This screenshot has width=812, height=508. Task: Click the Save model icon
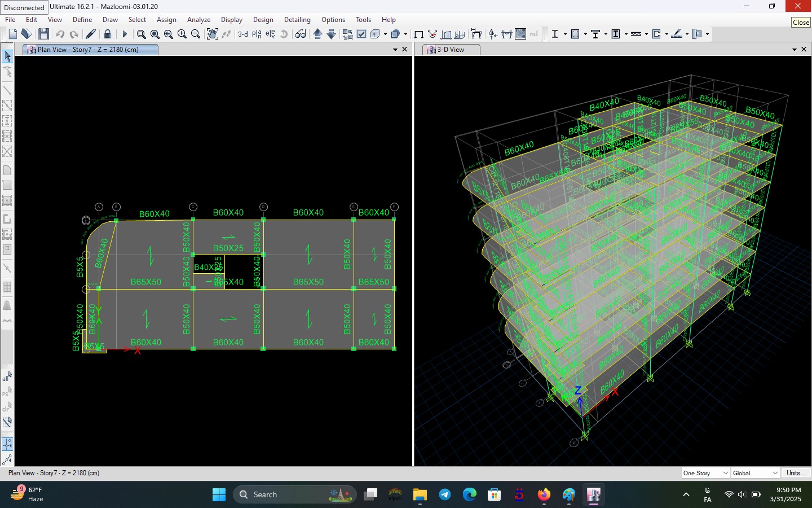[x=43, y=34]
